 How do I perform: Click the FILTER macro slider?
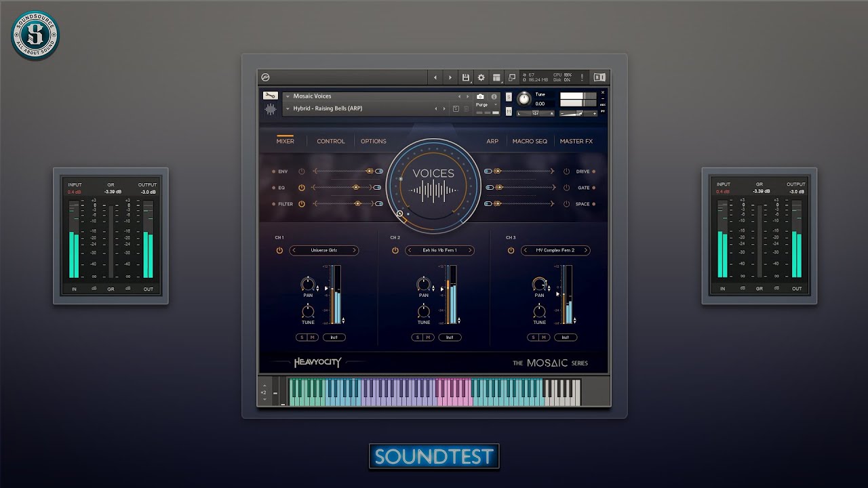(342, 204)
